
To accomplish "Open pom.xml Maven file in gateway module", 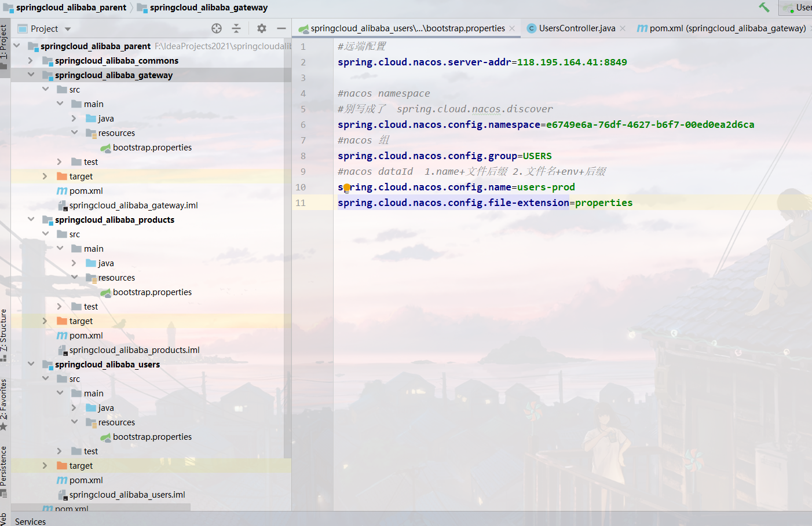I will click(x=86, y=191).
